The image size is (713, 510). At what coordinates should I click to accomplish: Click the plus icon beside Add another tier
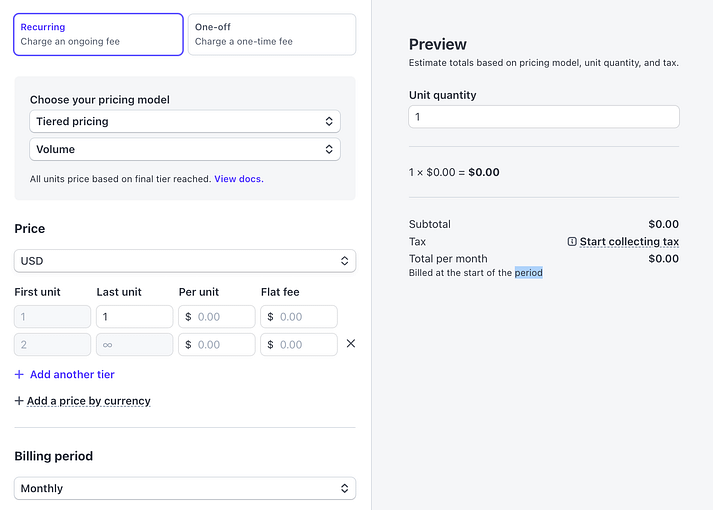[19, 375]
